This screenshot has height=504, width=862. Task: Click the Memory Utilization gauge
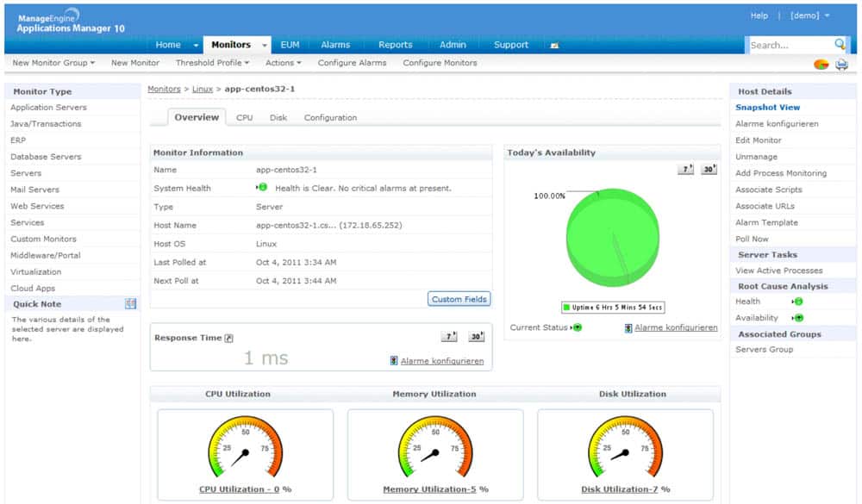click(x=435, y=446)
